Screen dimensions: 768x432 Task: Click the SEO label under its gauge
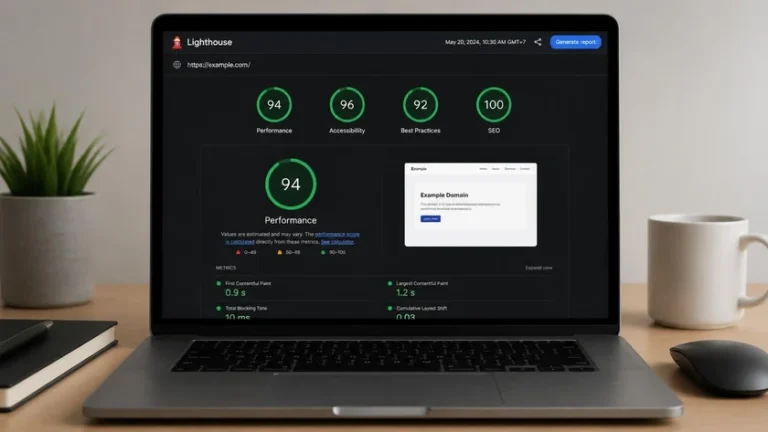494,131
